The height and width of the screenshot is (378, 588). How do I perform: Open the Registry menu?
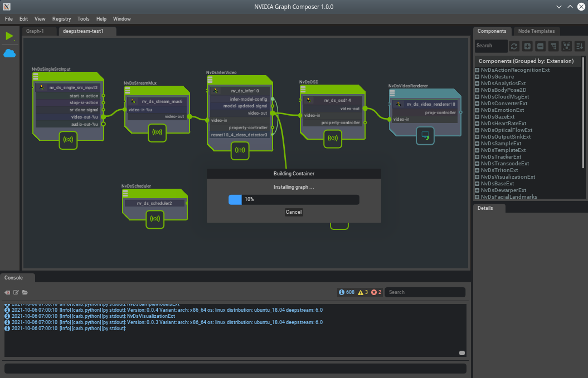(61, 19)
